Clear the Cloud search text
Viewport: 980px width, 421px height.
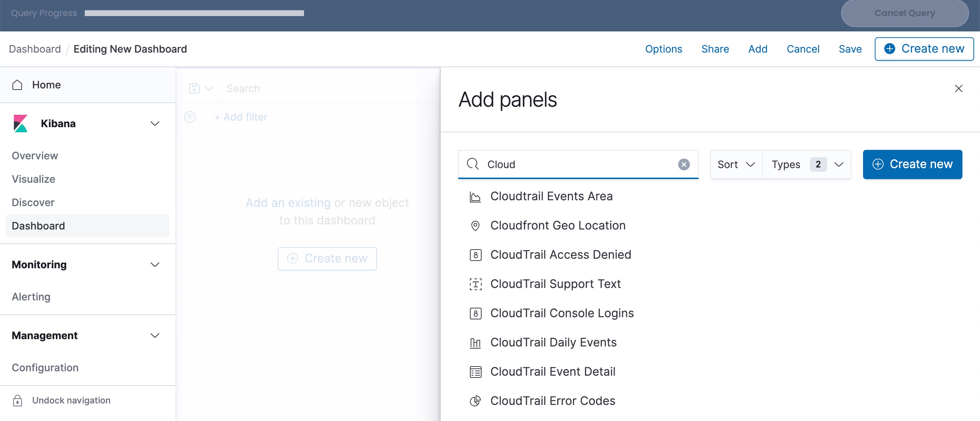pyautogui.click(x=684, y=164)
